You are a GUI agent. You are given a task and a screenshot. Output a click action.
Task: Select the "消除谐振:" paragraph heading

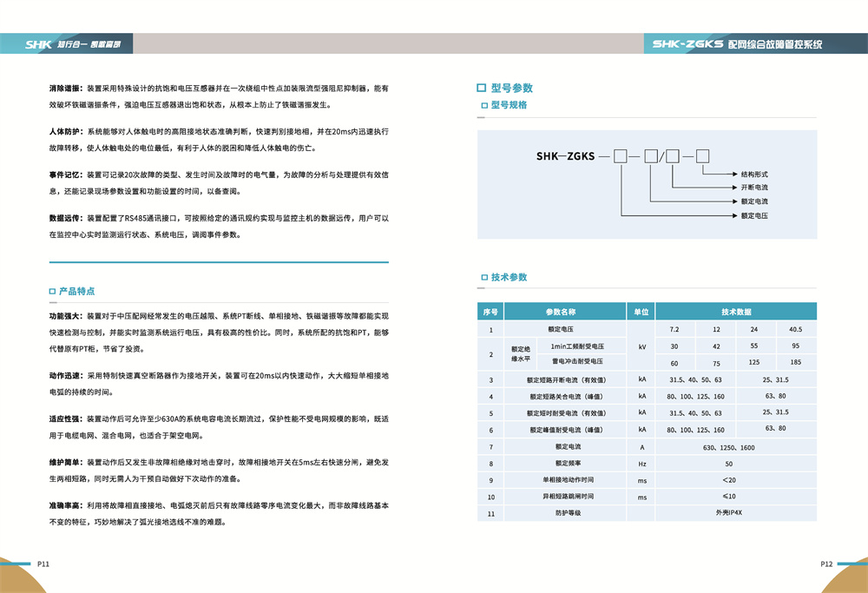tap(66, 88)
